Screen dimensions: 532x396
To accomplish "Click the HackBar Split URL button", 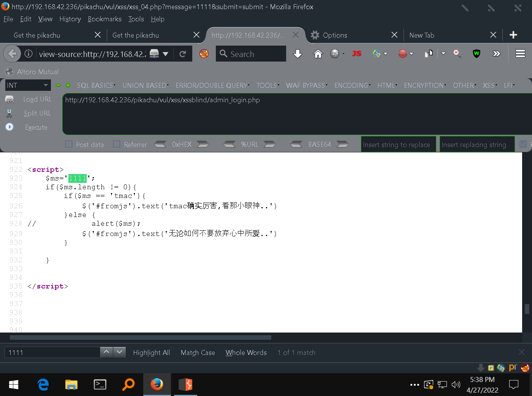I will 37,113.
